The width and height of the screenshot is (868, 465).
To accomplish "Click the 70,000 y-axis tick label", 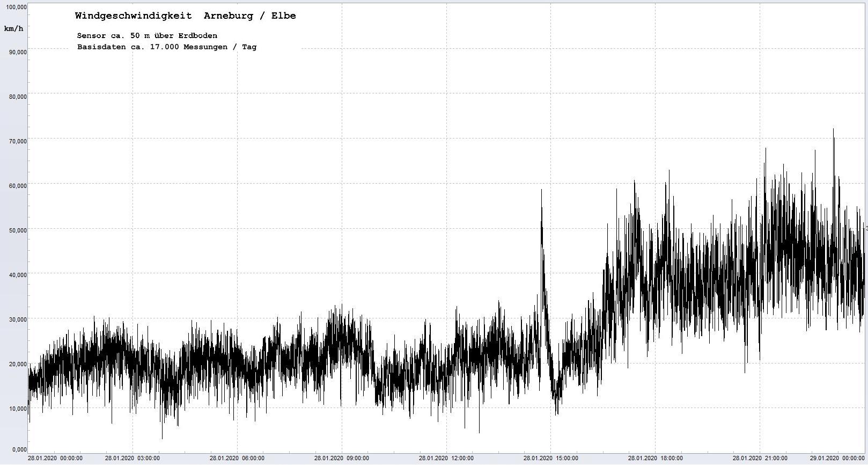I will pos(17,141).
